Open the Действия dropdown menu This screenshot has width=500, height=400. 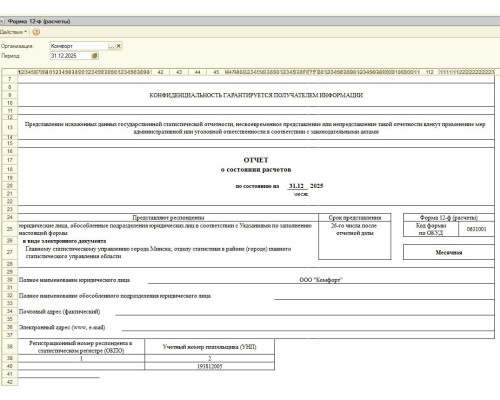coord(13,32)
